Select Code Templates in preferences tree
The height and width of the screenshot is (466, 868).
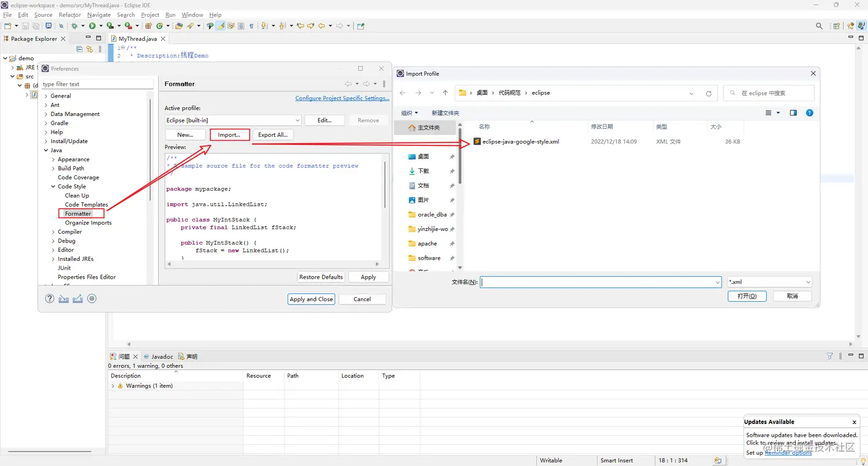[x=87, y=205]
